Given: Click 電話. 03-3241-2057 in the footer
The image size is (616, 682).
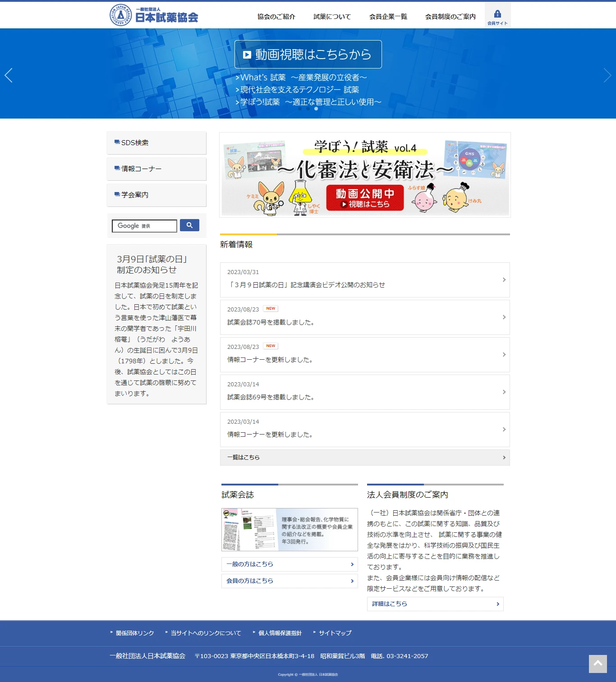Looking at the screenshot, I should [x=400, y=656].
